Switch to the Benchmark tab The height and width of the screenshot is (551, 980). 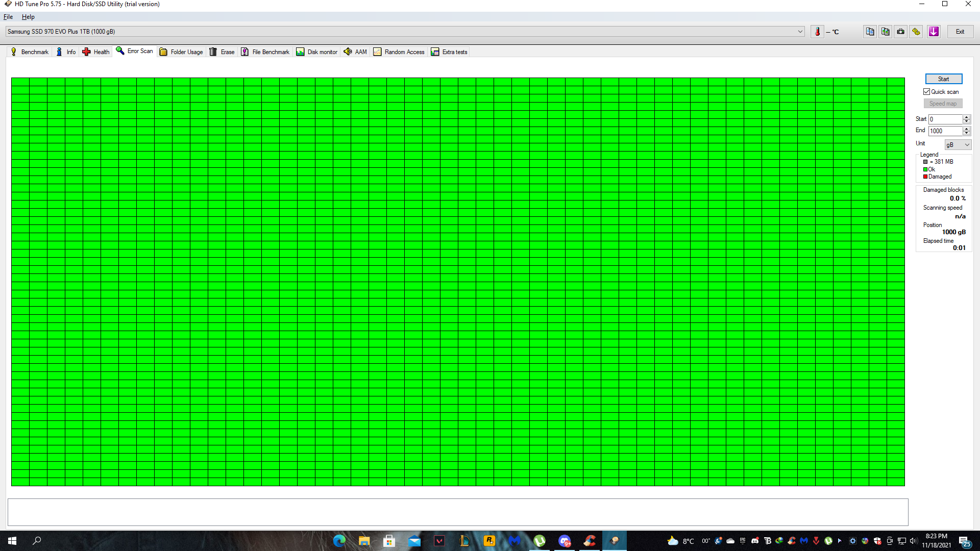[30, 52]
